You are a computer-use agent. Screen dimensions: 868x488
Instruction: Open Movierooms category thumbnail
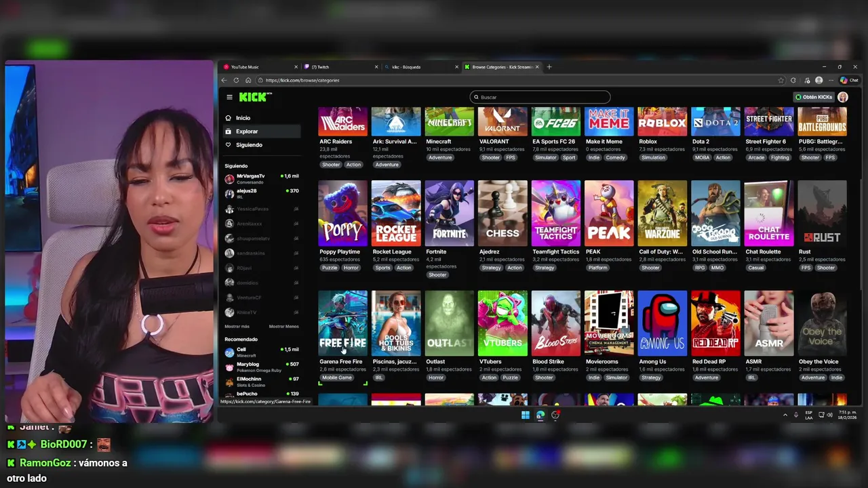coord(609,323)
